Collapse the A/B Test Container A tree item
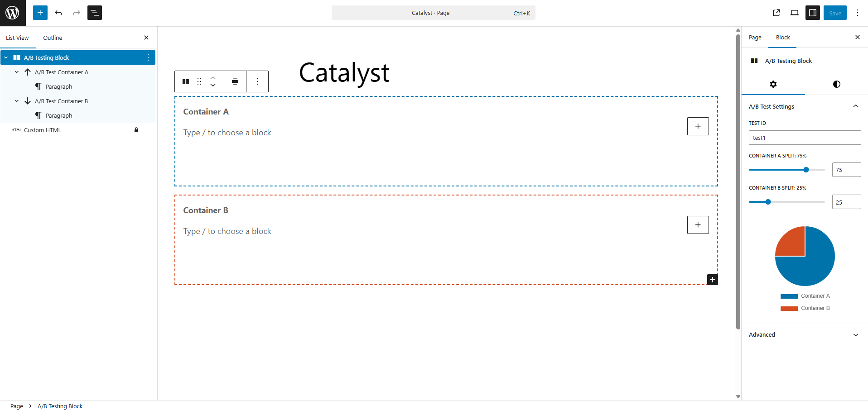The width and height of the screenshot is (868, 410). click(17, 72)
